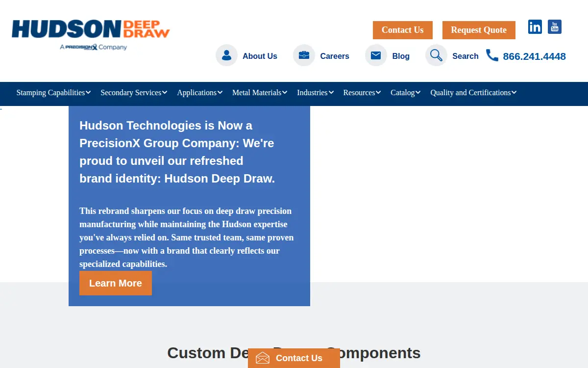Click the Careers briefcase icon
The height and width of the screenshot is (368, 588).
click(x=304, y=55)
